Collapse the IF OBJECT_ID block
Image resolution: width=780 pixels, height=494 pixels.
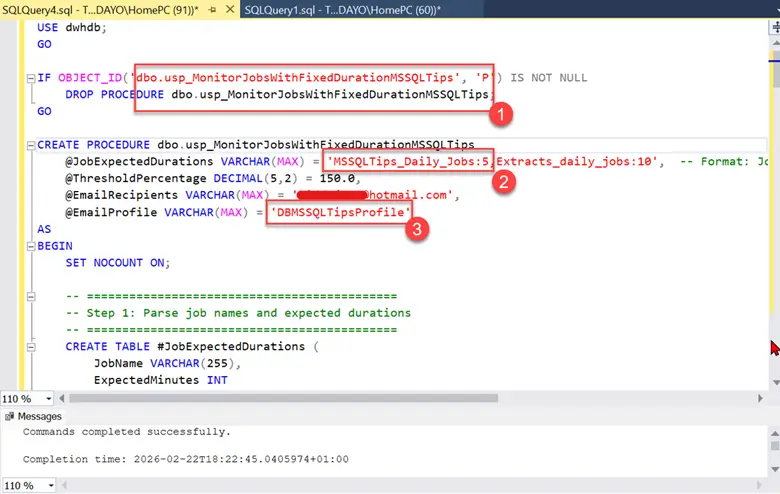pos(31,78)
